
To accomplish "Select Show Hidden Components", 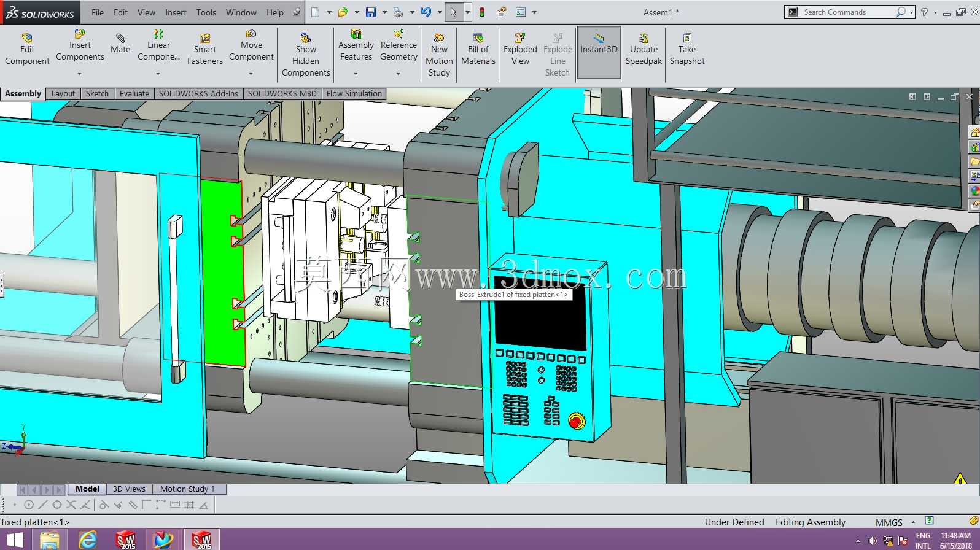I will tap(306, 55).
